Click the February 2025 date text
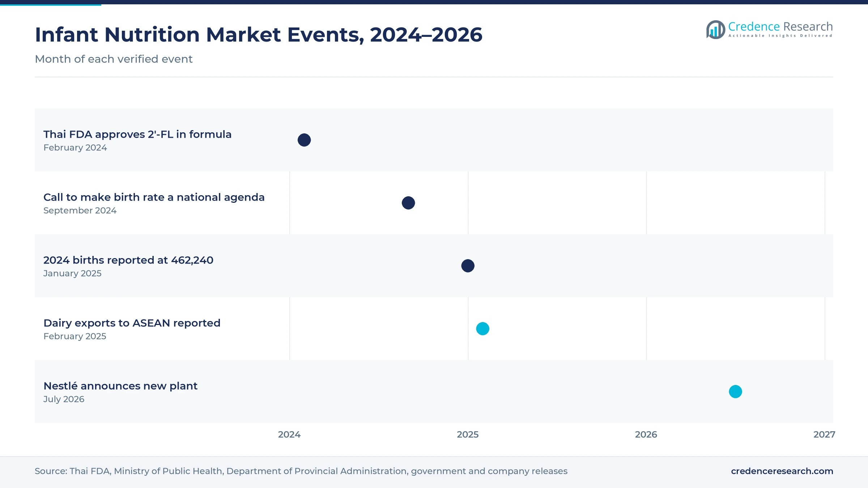The image size is (868, 488). 75,336
